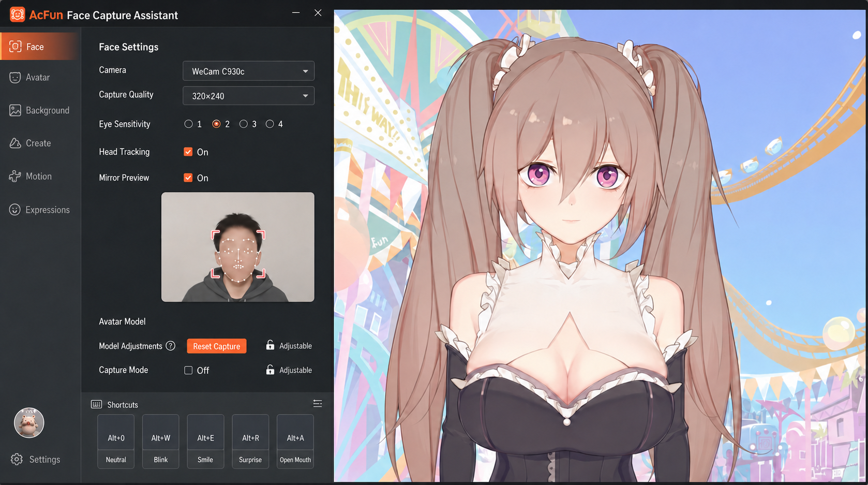Click the Face Settings heading

click(129, 47)
